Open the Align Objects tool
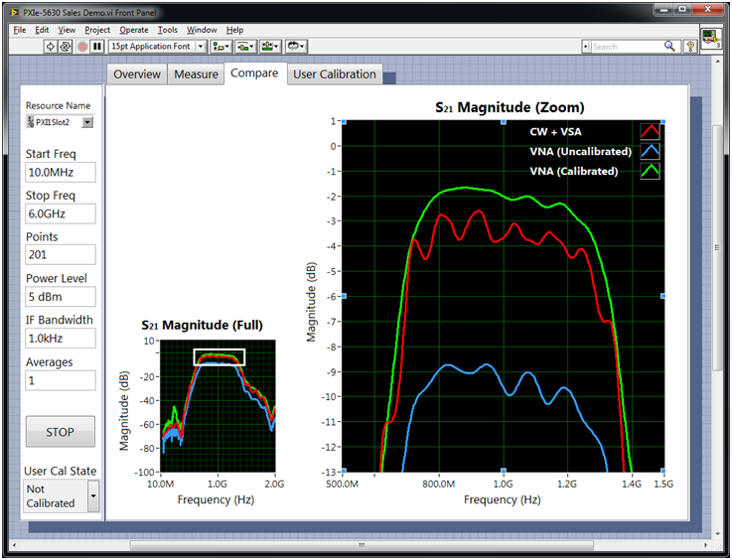 pos(220,47)
